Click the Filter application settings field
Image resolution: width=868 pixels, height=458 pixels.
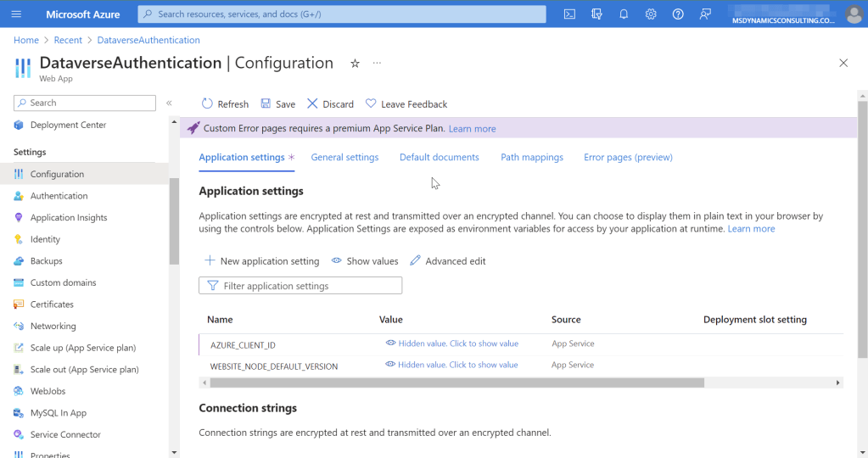pos(300,286)
